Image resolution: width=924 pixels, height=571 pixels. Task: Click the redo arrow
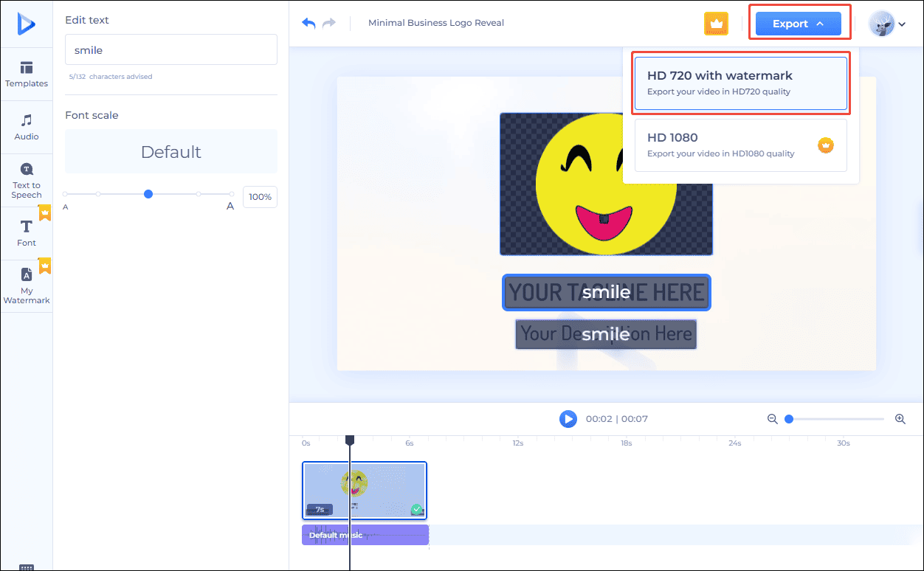pos(328,23)
